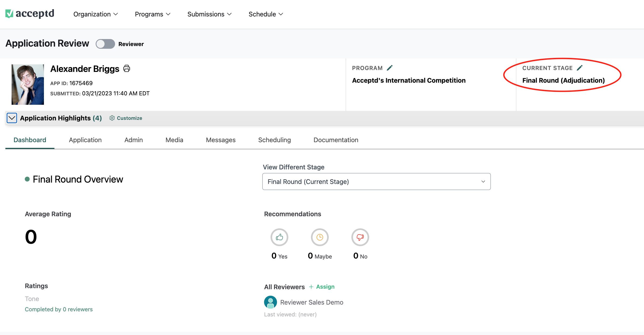Print Alexander Briggs application via printer icon
The image size is (644, 335).
coord(127,68)
